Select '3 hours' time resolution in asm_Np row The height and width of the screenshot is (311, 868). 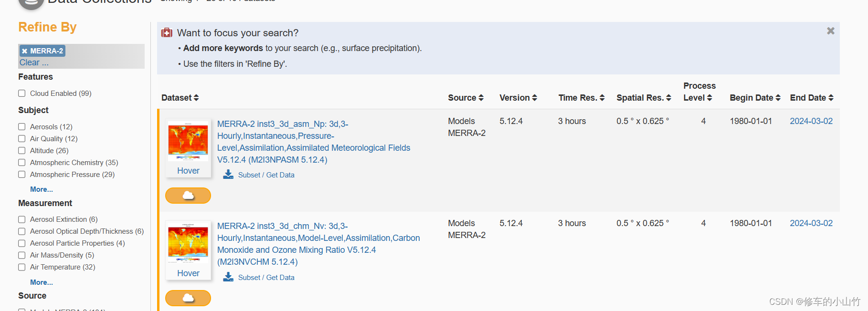coord(572,121)
